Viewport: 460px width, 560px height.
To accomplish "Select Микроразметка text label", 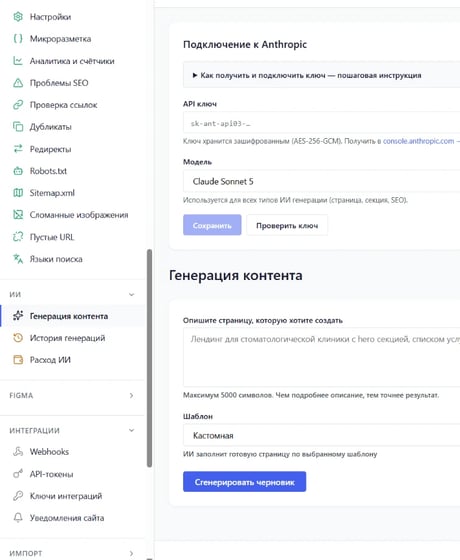I will 60,39.
